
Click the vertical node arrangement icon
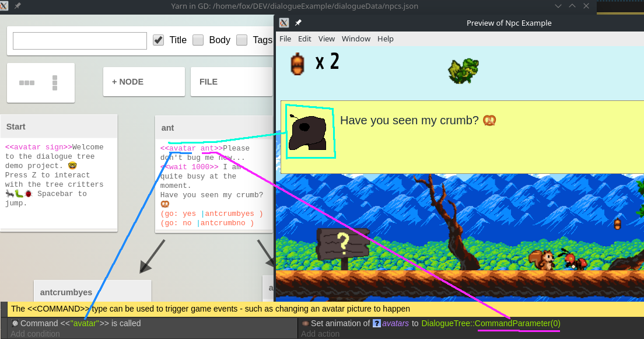coord(55,83)
